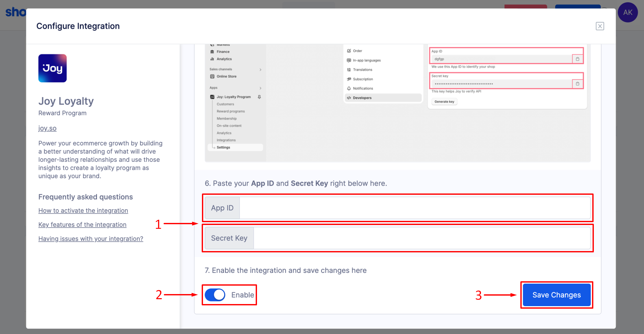Select Subscription in the settings list

pos(363,79)
